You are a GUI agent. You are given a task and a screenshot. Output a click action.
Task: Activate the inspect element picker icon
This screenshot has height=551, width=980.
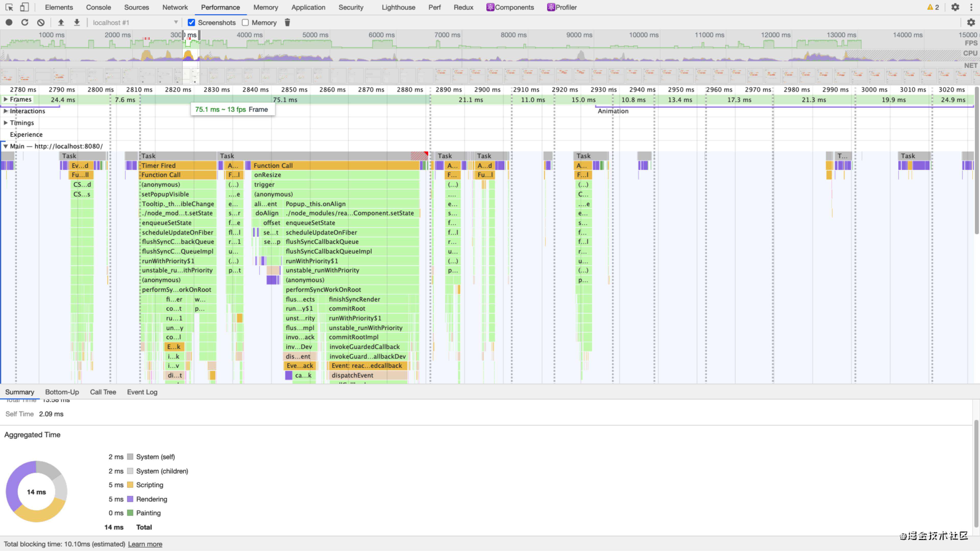(x=9, y=7)
